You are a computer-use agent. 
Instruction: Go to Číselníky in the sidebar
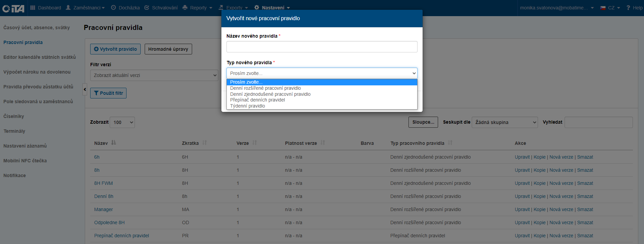tap(14, 116)
